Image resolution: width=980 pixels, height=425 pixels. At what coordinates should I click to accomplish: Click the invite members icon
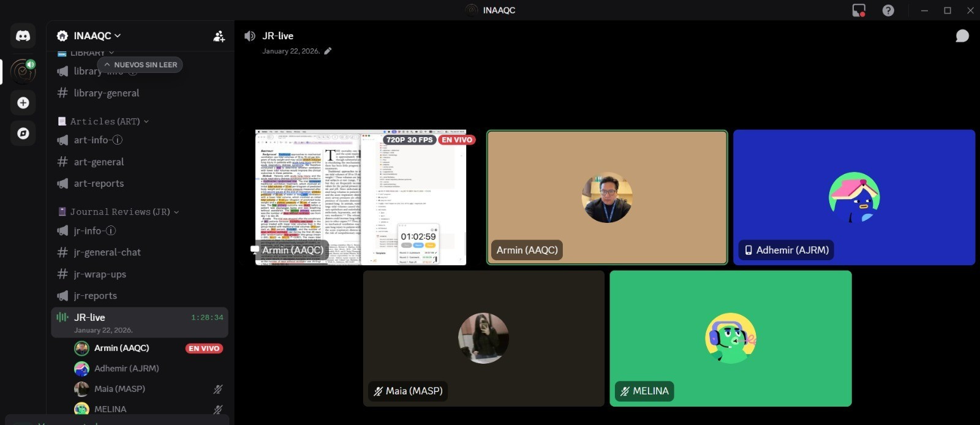pyautogui.click(x=219, y=36)
